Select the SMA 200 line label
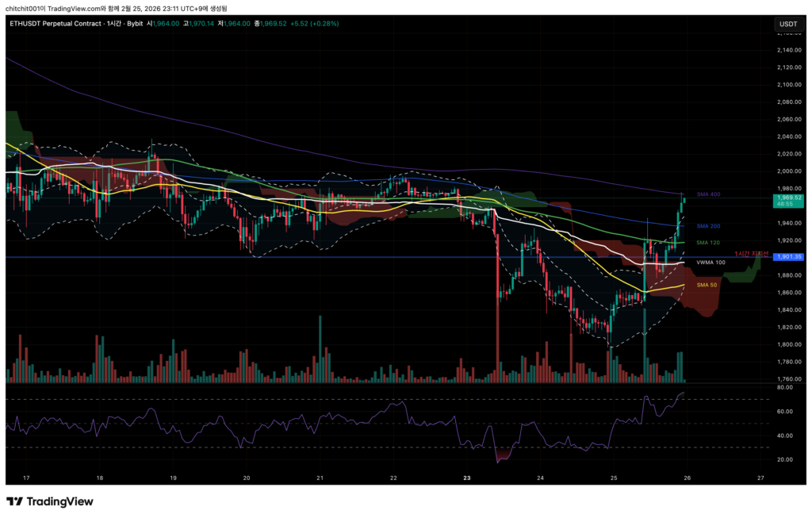This screenshot has width=812, height=518. coord(708,226)
